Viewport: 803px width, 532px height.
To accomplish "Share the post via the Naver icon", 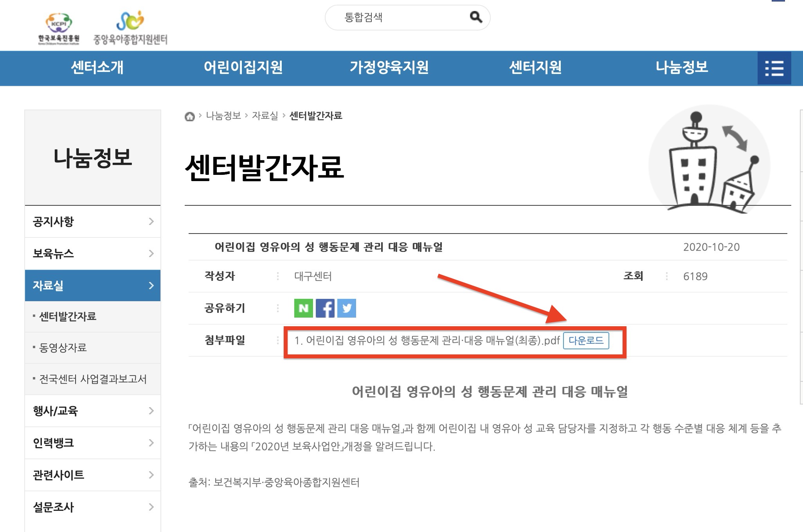I will [x=303, y=308].
